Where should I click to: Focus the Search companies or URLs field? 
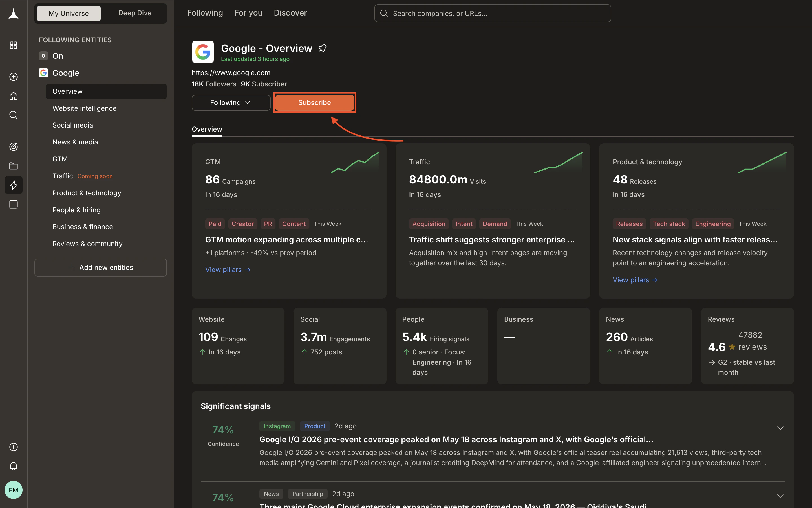pos(493,14)
